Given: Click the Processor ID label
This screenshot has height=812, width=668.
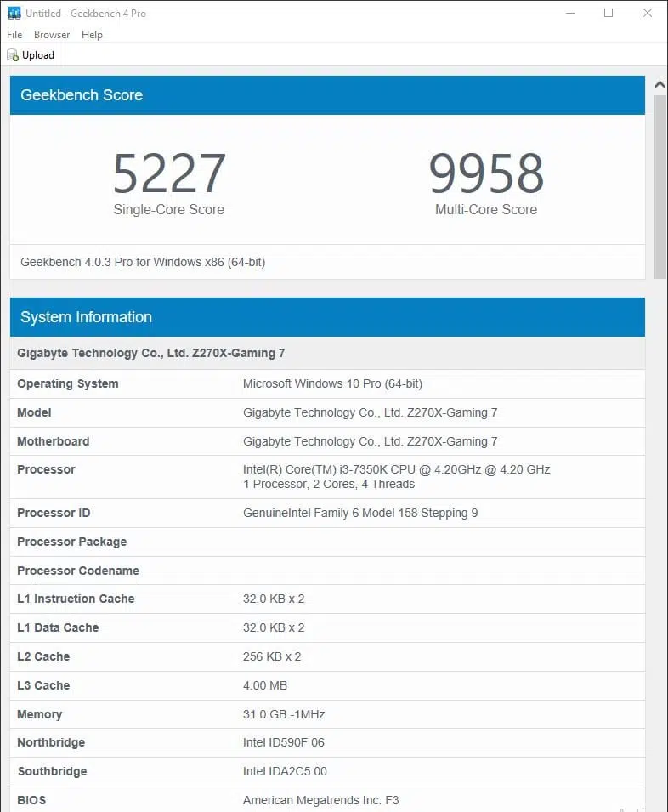Looking at the screenshot, I should pyautogui.click(x=54, y=514).
